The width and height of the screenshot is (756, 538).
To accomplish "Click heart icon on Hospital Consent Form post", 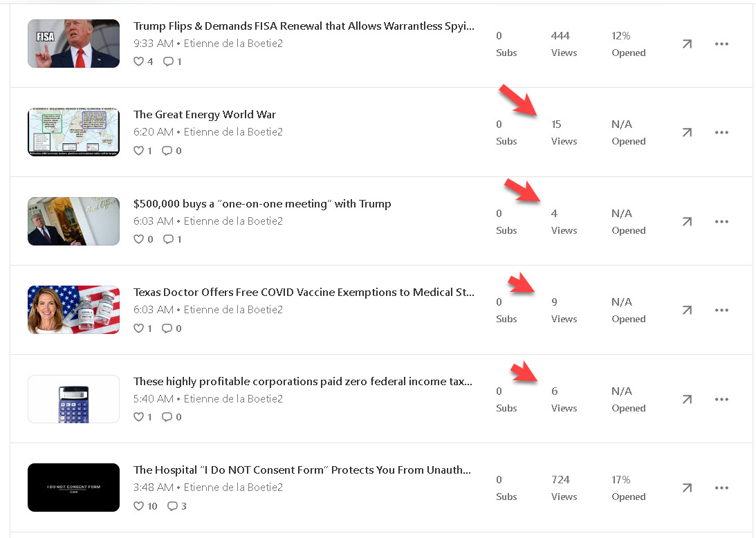I will (x=139, y=506).
